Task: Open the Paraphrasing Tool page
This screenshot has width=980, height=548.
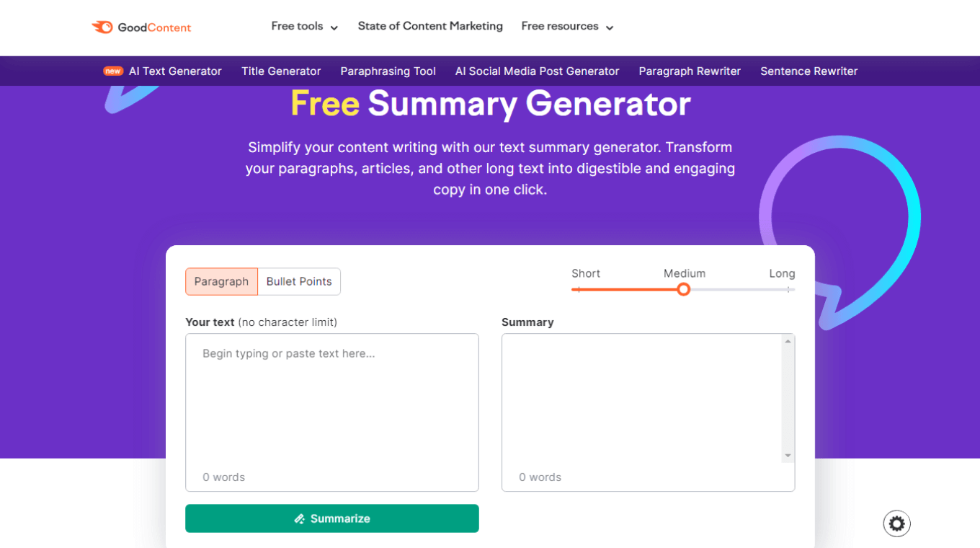Action: [388, 71]
